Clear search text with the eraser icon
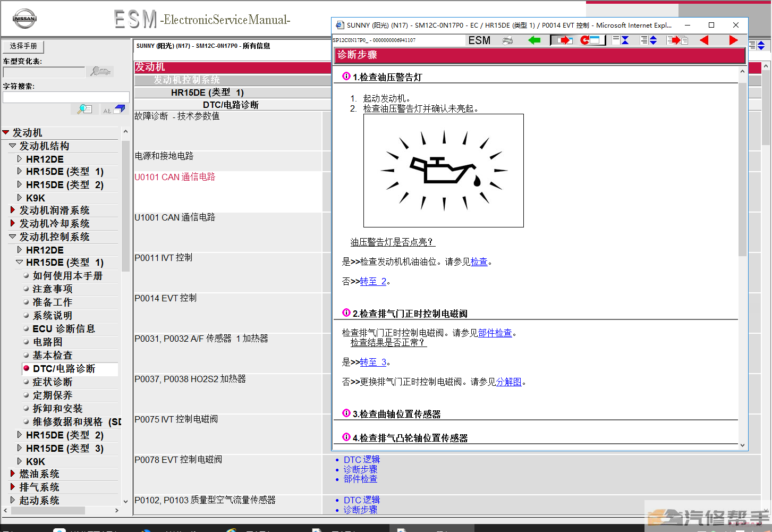 click(114, 109)
